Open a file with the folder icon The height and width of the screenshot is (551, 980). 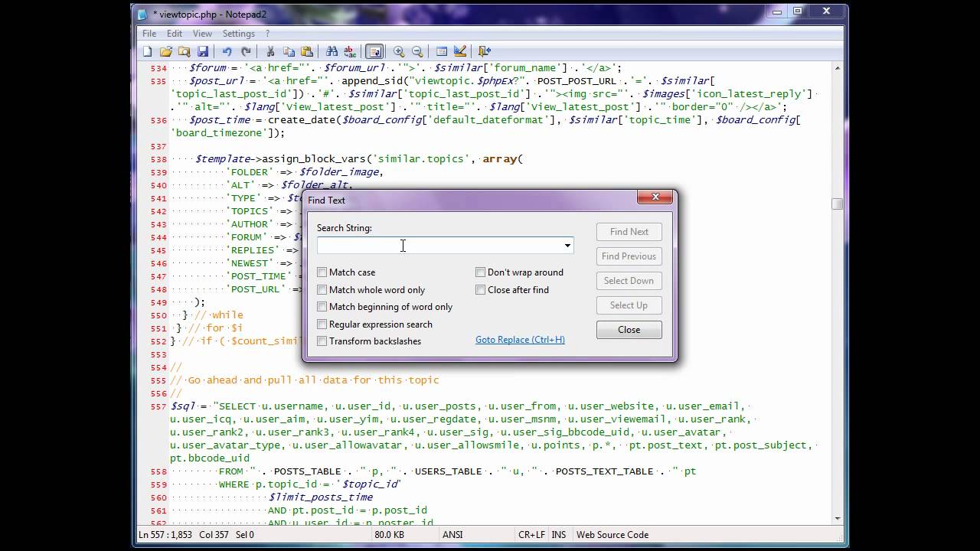click(166, 51)
